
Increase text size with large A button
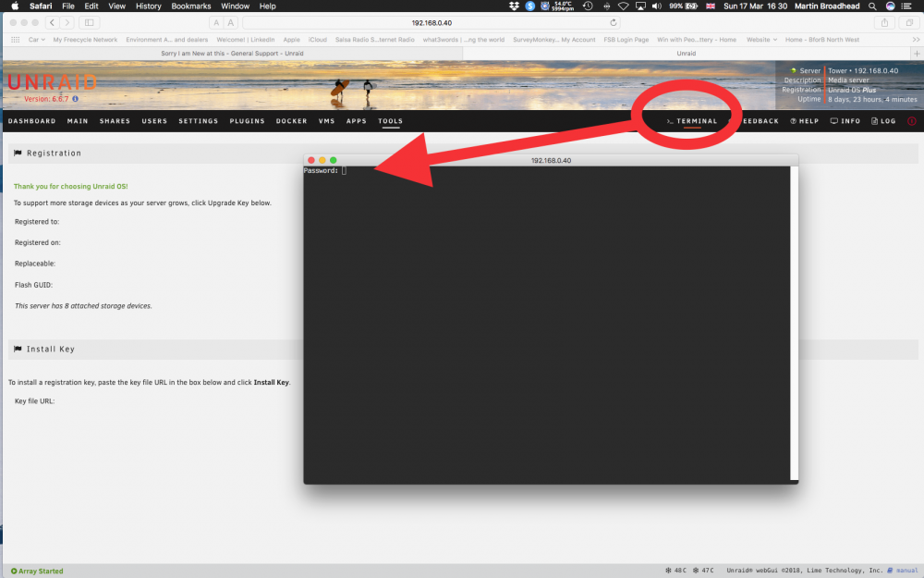coord(230,22)
